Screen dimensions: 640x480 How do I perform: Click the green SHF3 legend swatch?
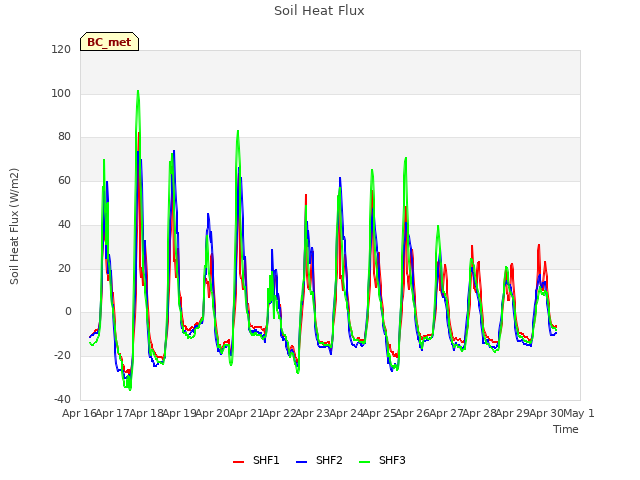364,462
